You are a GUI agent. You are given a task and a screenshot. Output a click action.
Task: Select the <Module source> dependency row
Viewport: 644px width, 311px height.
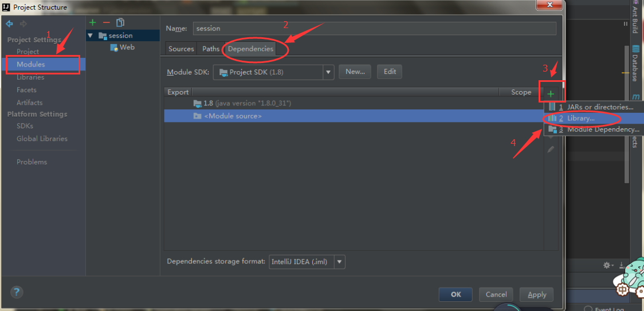coord(354,116)
